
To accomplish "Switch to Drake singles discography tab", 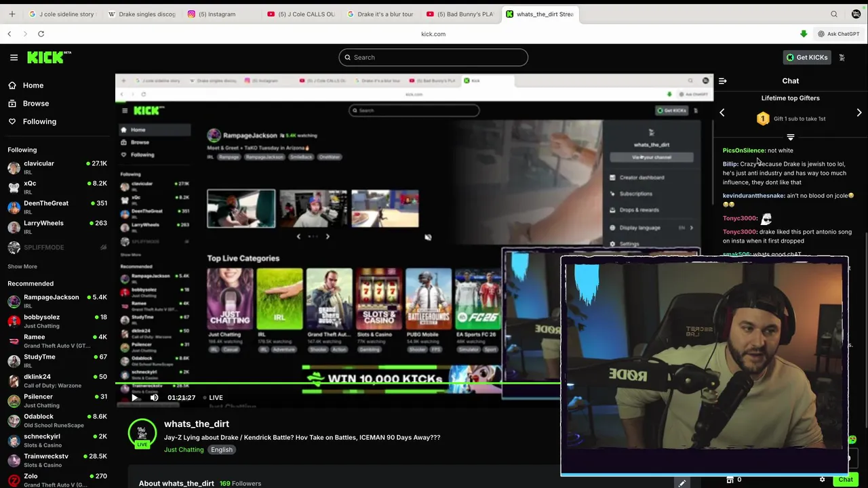I will pyautogui.click(x=141, y=14).
